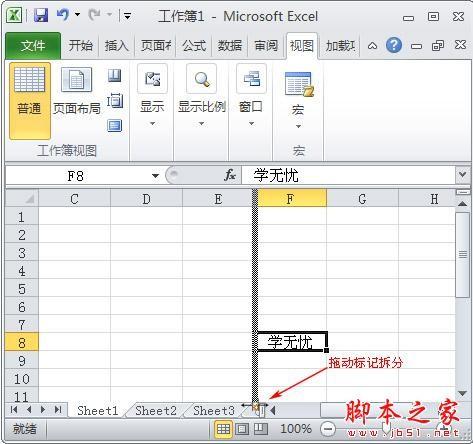473x444 pixels.
Task: Minimize the ribbon with the caret icon
Action: click(372, 46)
